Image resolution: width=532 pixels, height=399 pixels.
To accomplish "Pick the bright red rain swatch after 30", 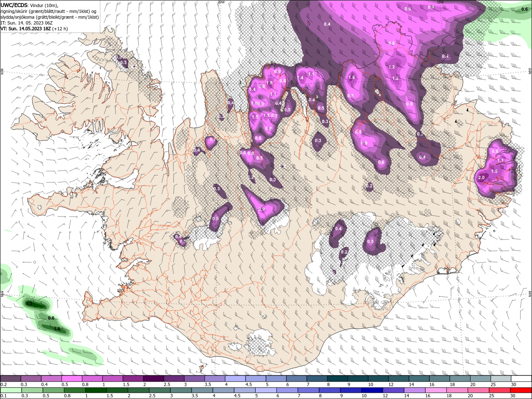I will pyautogui.click(x=521, y=390).
